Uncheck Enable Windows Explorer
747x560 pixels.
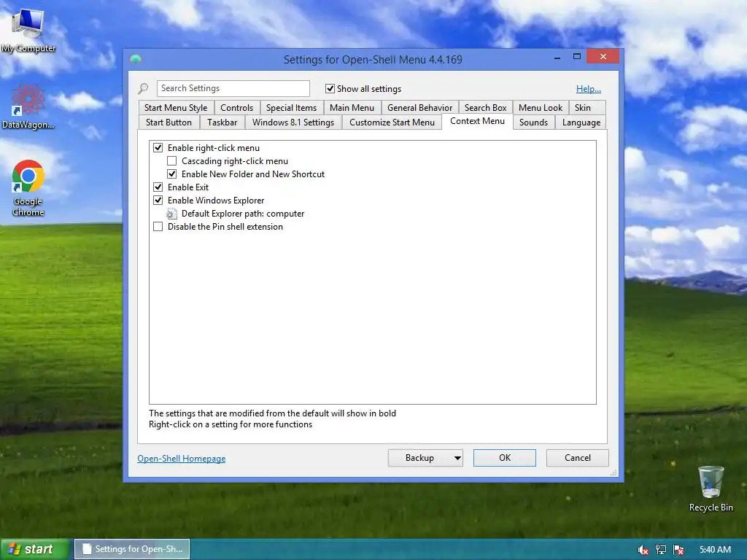click(158, 201)
